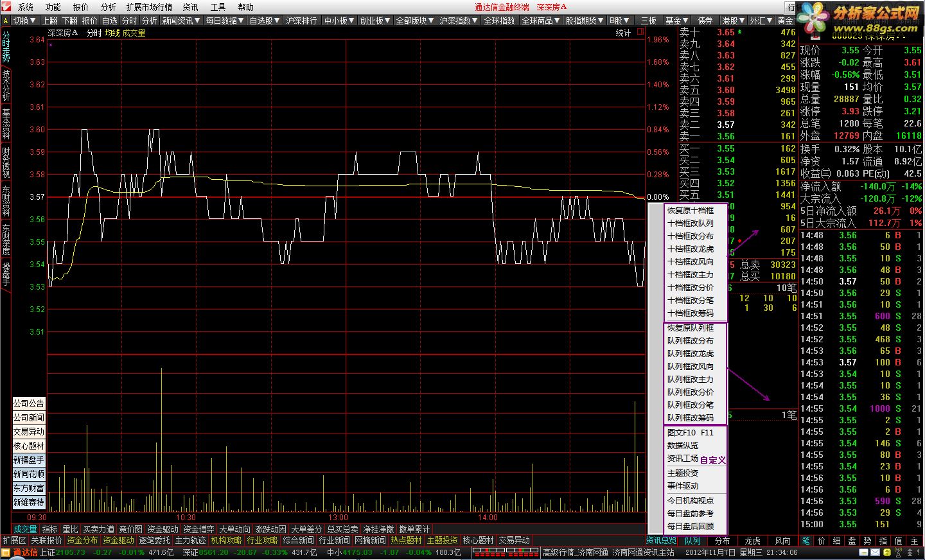Click the 东方财富 button
The height and width of the screenshot is (560, 925).
pos(29,488)
